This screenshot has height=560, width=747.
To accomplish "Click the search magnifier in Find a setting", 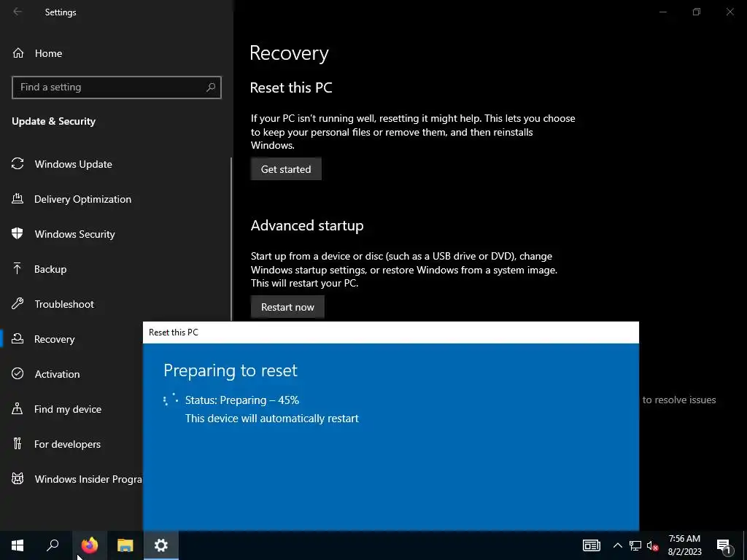I will [x=211, y=87].
